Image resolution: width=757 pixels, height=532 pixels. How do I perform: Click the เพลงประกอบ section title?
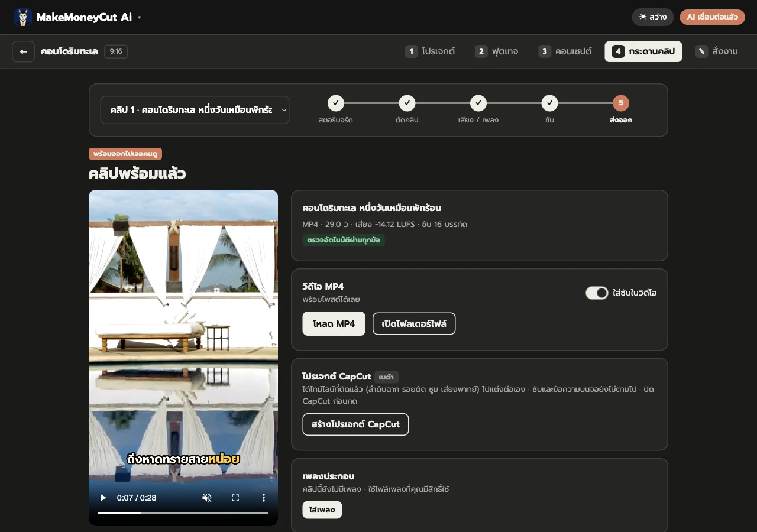click(328, 476)
